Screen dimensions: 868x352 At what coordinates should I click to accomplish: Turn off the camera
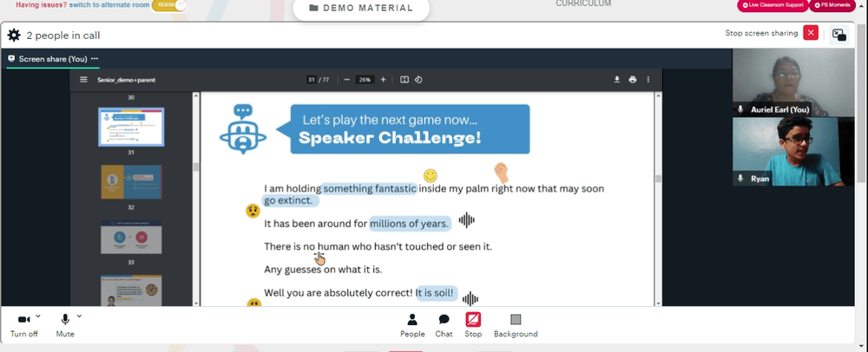point(23,325)
